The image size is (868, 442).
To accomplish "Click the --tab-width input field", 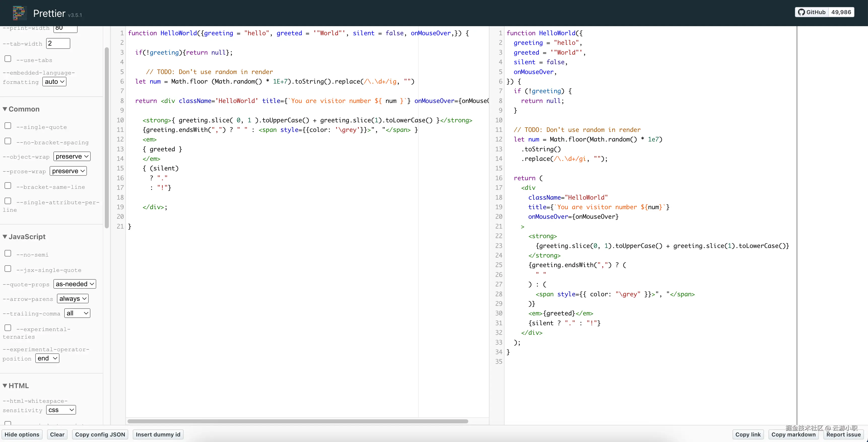I will 58,44.
